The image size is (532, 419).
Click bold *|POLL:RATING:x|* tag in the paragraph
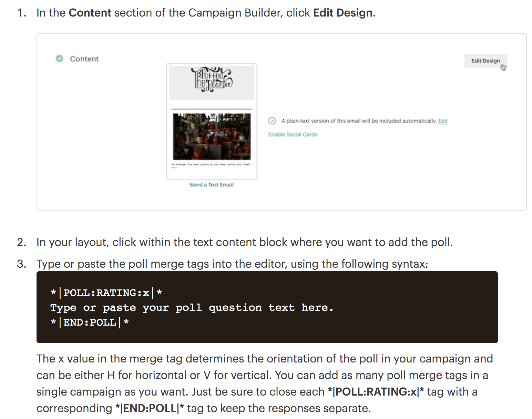pyautogui.click(x=376, y=392)
